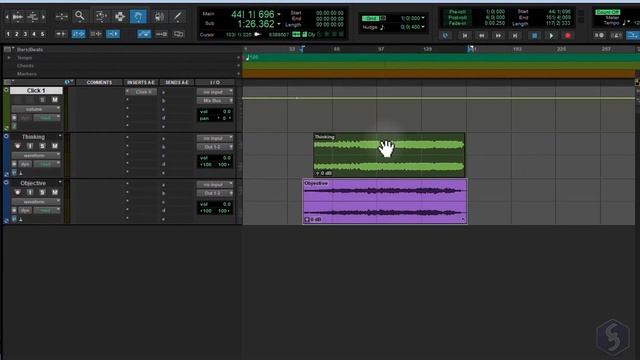Click the horizontal zoom audio waveform icon

[x=18, y=17]
